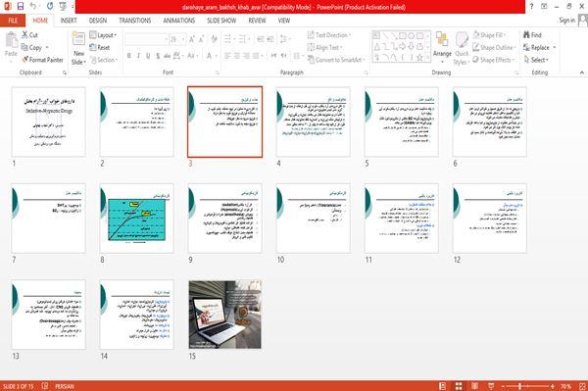
Task: Open the Arrange tool in Drawing group
Action: click(x=442, y=46)
